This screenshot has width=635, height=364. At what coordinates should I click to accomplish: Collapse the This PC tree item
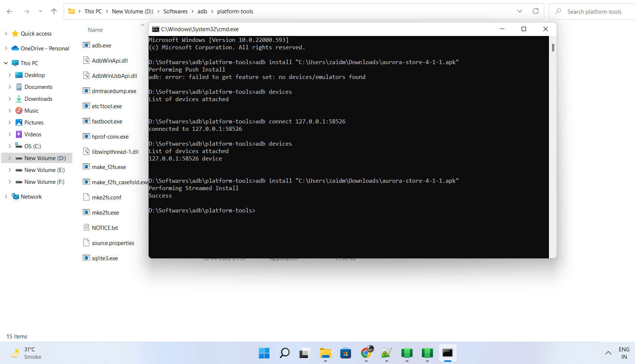coord(6,63)
